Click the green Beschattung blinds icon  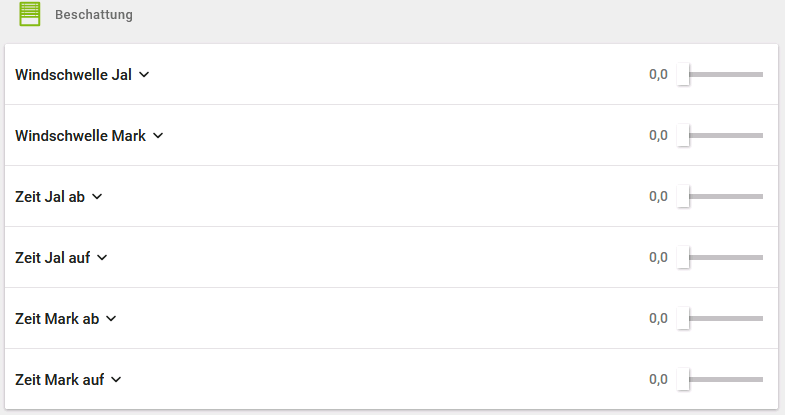pos(30,15)
